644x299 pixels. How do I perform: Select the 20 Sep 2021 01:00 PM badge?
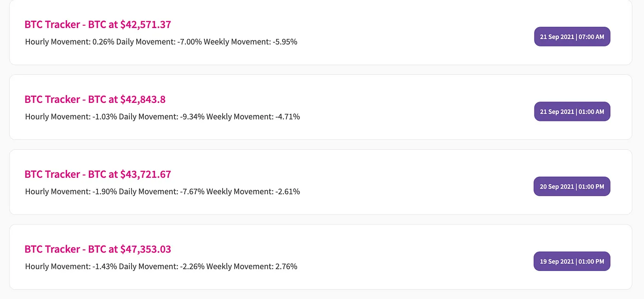point(572,186)
